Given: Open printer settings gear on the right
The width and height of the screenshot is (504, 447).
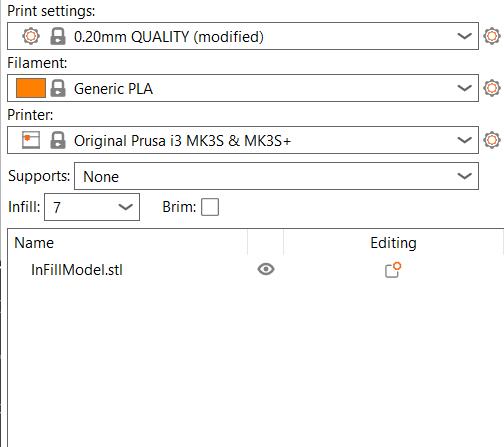Looking at the screenshot, I should point(492,140).
